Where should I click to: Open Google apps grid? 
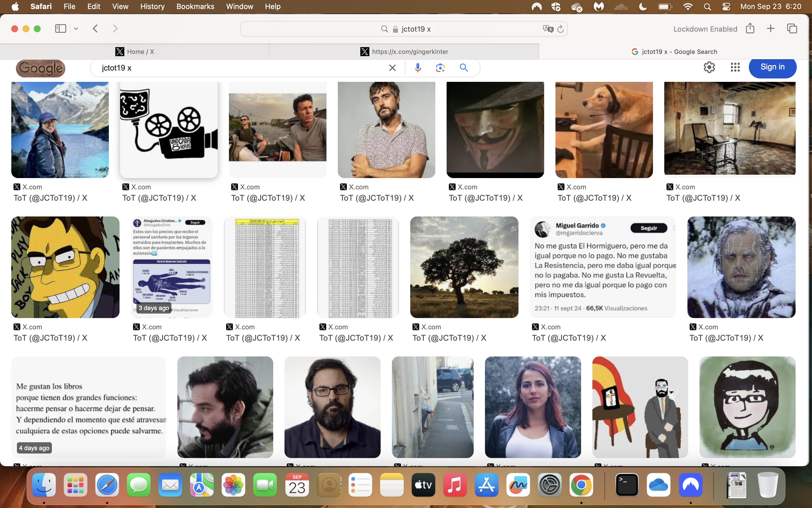pyautogui.click(x=735, y=67)
